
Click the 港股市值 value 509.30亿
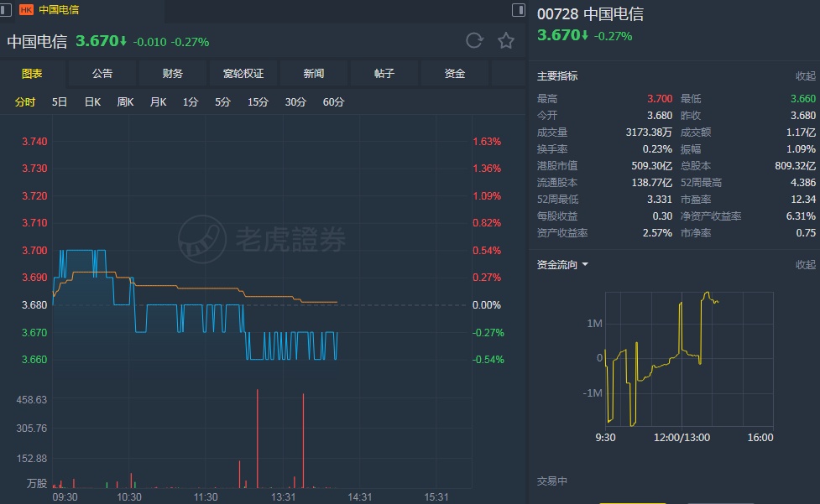click(x=651, y=165)
